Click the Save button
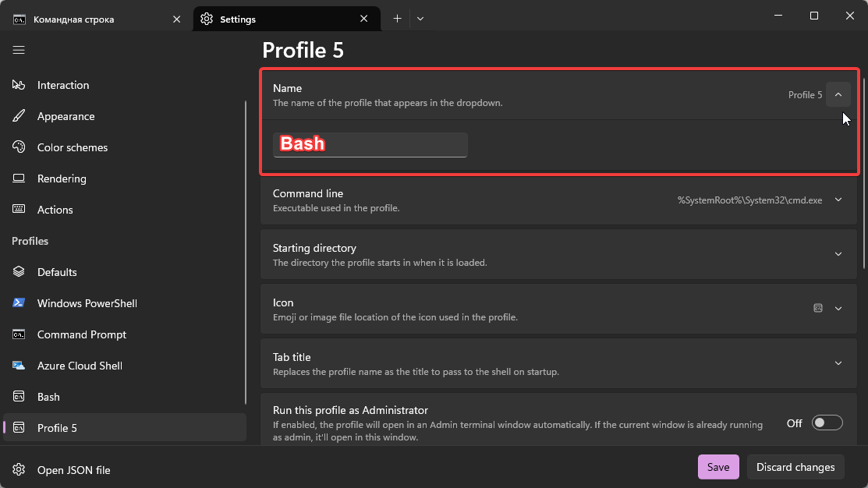Image resolution: width=868 pixels, height=488 pixels. (717, 467)
